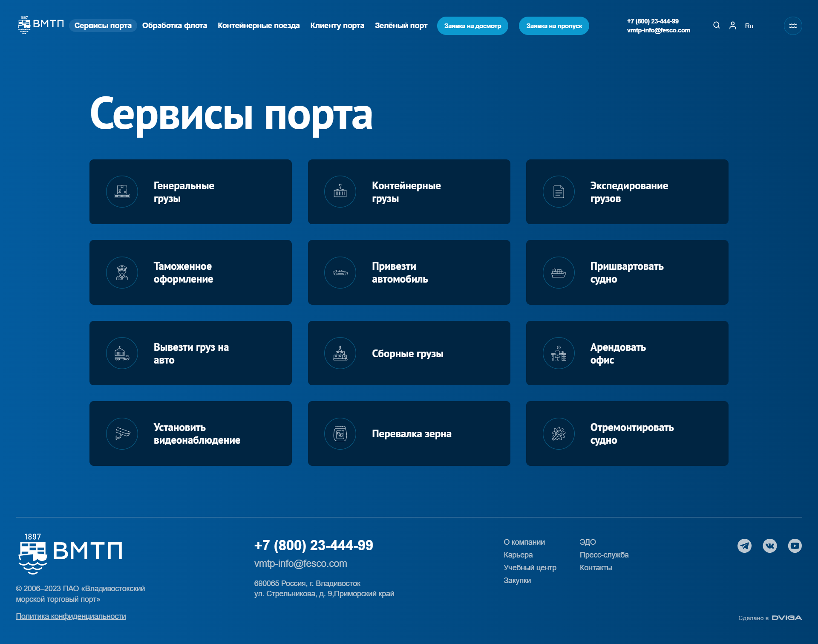818x644 pixels.
Task: Open the Политика конфиденциальности link
Action: [x=71, y=616]
